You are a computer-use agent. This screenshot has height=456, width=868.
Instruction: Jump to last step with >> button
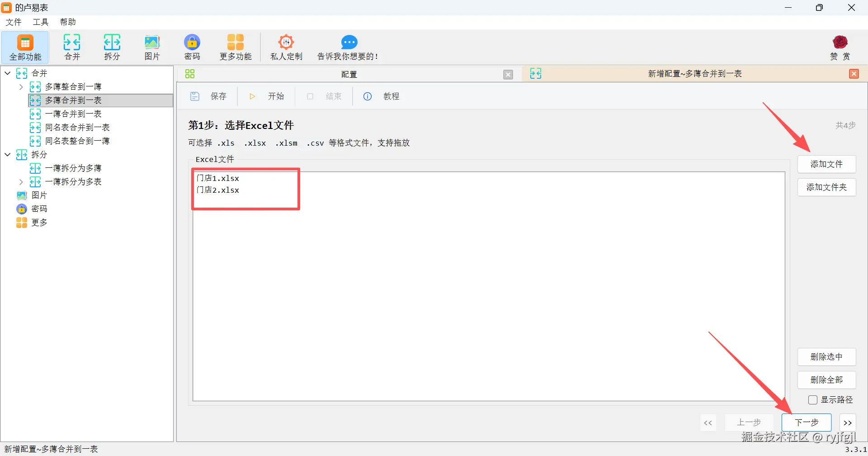[x=848, y=423]
